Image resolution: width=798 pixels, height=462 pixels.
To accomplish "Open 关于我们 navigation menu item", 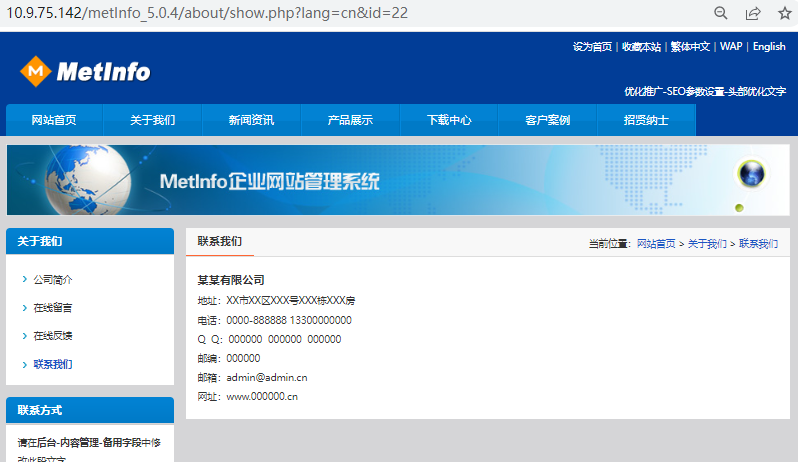I will [x=153, y=120].
